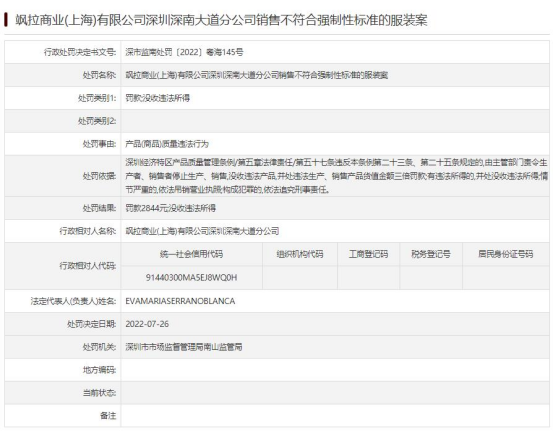This screenshot has width=554, height=431.
Task: Click the 处罚结果 label
Action: coord(99,208)
